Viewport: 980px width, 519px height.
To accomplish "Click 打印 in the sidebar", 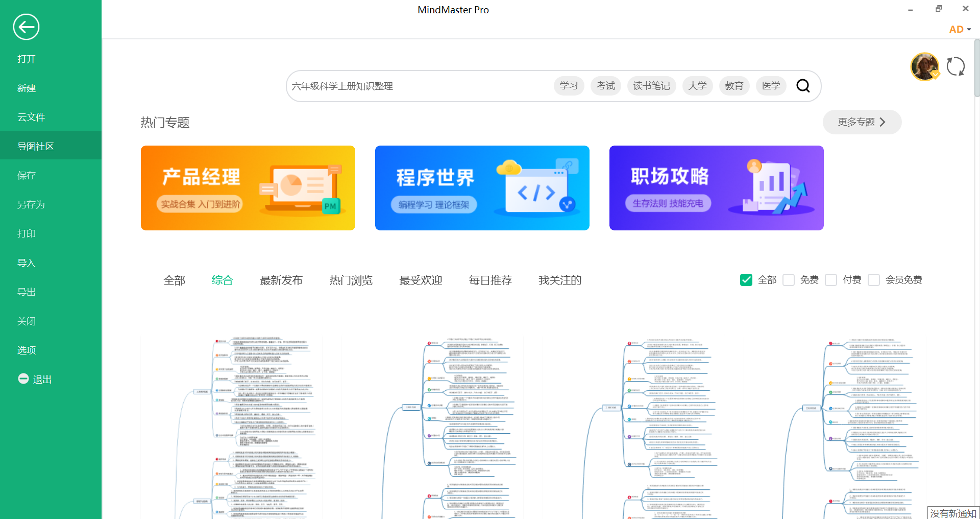I will pos(27,233).
